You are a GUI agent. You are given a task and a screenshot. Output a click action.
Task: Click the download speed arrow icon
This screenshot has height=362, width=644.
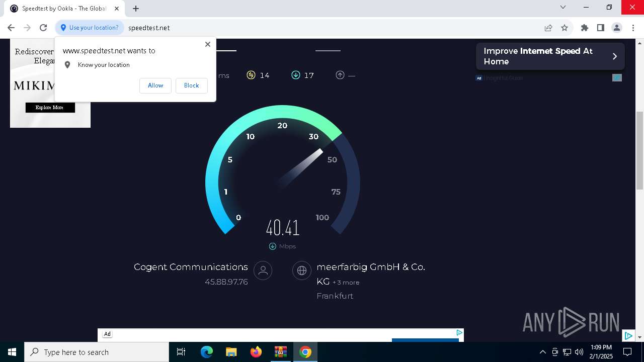296,75
